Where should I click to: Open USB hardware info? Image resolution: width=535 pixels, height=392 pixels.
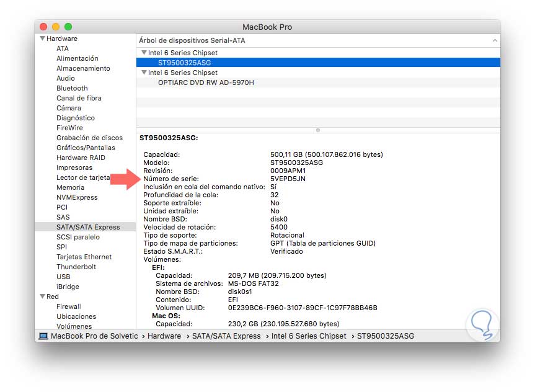tap(63, 276)
